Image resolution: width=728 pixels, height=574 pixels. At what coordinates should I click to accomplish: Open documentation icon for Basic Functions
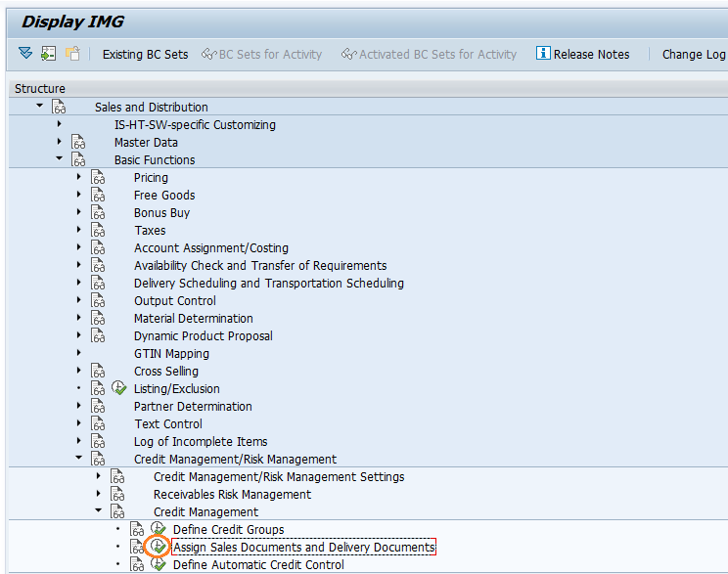[x=78, y=159]
